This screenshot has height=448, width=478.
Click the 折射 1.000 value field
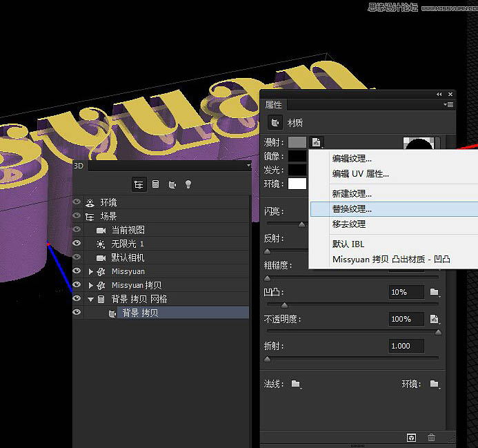pos(406,346)
